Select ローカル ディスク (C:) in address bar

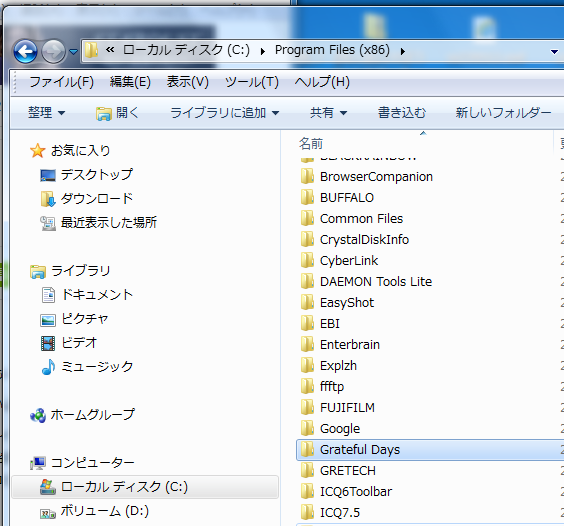(186, 50)
